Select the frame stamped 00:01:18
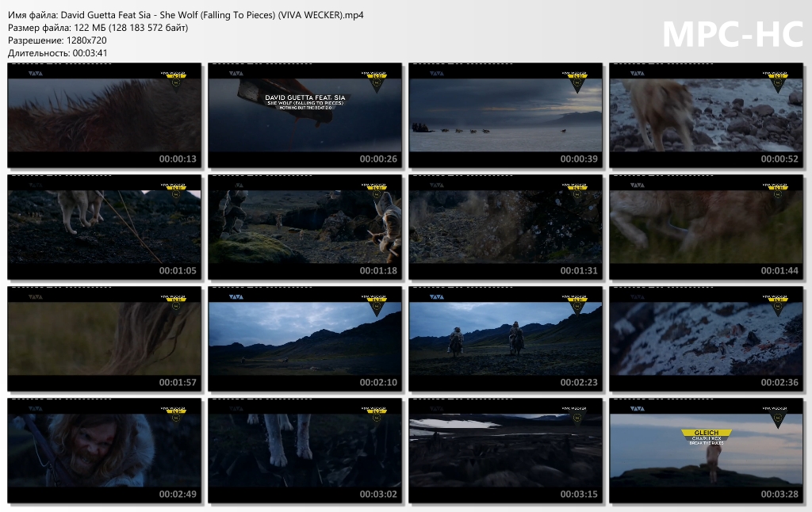Image resolution: width=812 pixels, height=512 pixels. 305,227
